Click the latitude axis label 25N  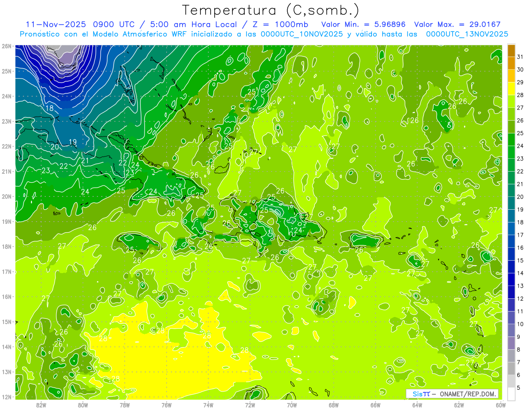pos(6,71)
